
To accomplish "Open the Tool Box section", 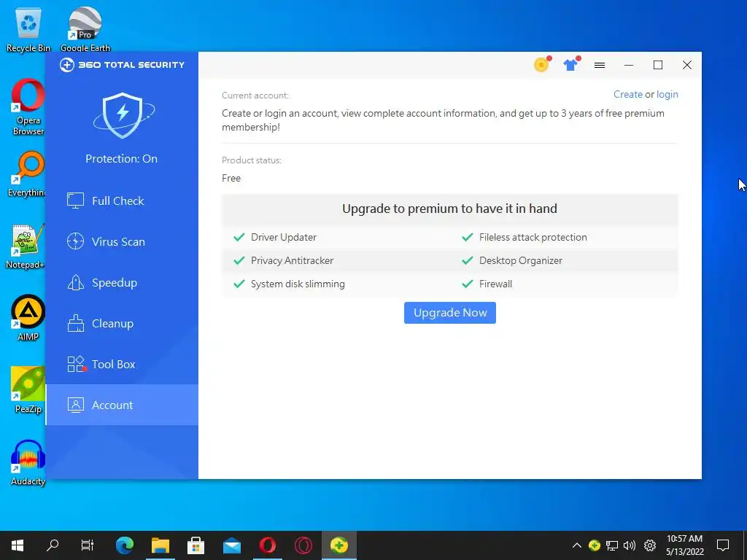I will [122, 365].
